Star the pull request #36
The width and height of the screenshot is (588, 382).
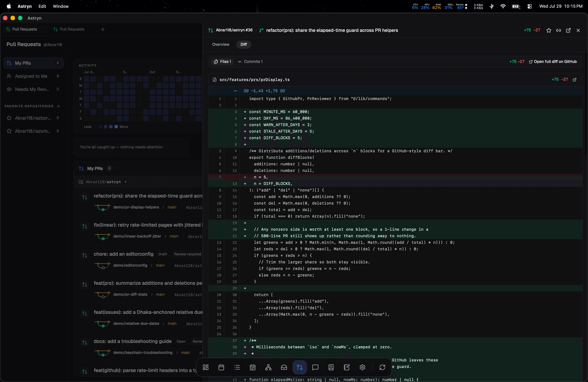(549, 30)
